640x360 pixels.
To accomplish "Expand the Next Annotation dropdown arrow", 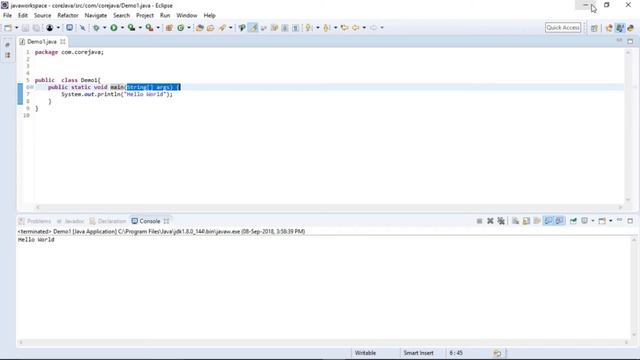I will click(x=318, y=28).
